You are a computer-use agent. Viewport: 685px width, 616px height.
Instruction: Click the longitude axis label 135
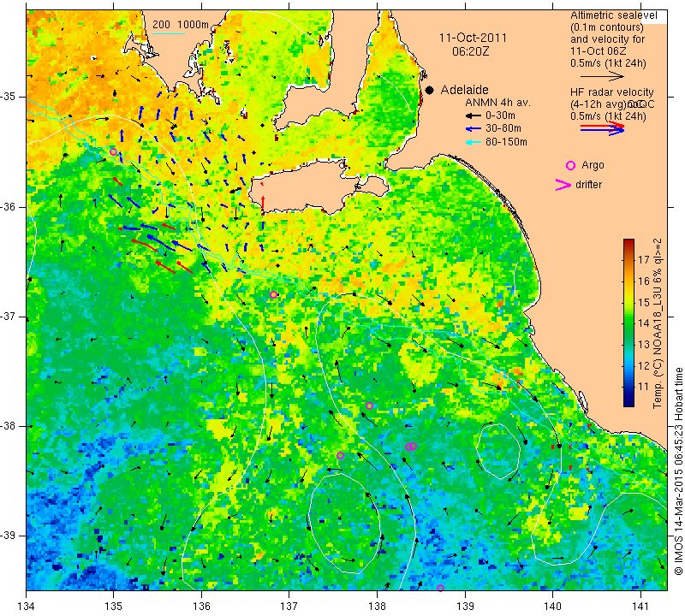click(x=114, y=606)
